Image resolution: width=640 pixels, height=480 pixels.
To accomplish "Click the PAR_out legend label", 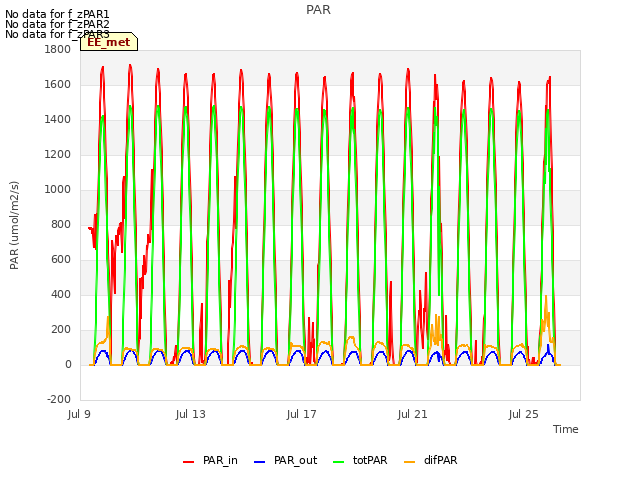I will 296,460.
